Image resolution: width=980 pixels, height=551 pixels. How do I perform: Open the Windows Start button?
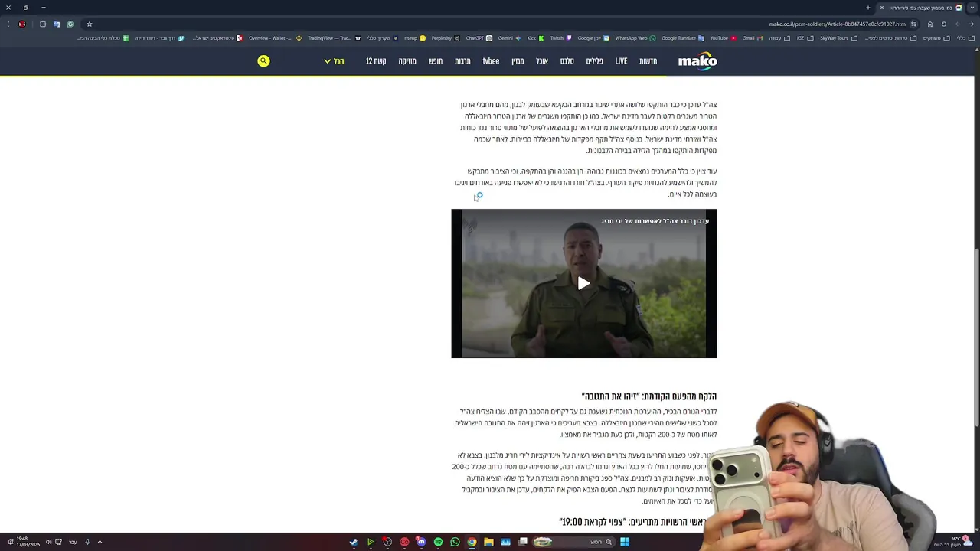[625, 542]
